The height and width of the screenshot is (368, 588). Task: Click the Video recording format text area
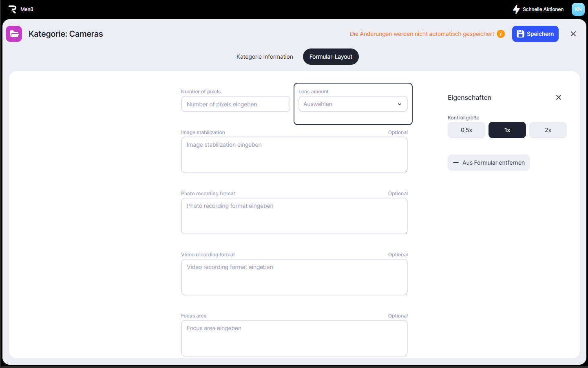click(294, 277)
